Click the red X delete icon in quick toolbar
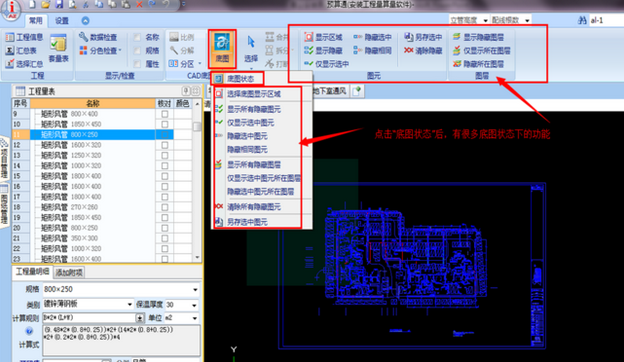Image resolution: width=624 pixels, height=362 pixels. [x=139, y=4]
